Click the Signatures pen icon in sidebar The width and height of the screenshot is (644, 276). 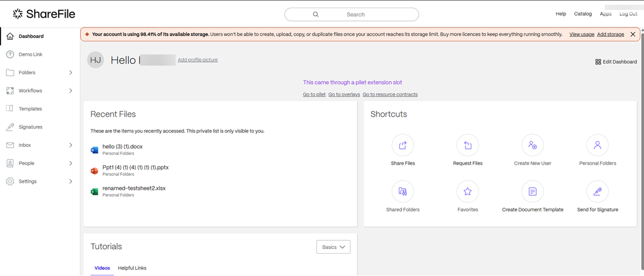11,127
